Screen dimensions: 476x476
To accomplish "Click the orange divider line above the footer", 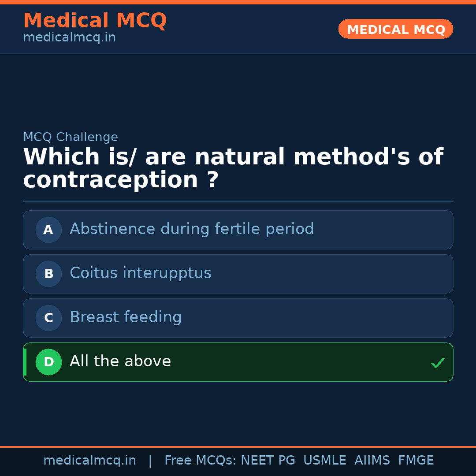I will point(238,446).
